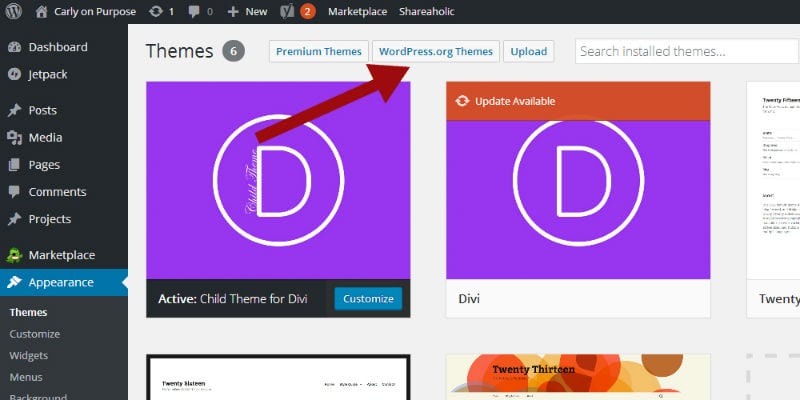Viewport: 800px width, 400px height.
Task: Open Carly on Purpose site link
Action: tap(95, 12)
